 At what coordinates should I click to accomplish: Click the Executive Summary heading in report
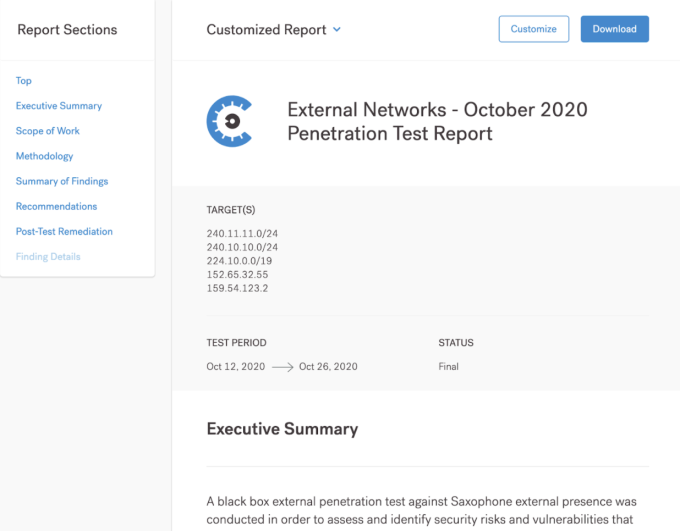coord(282,429)
